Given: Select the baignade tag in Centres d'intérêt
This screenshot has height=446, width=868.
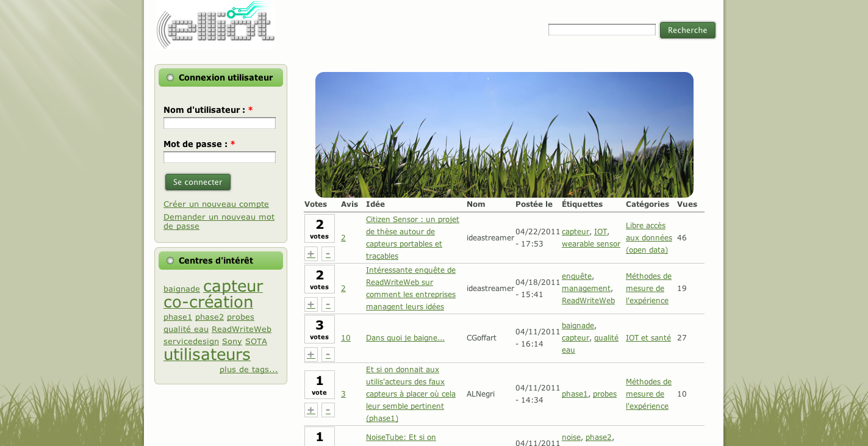Looking at the screenshot, I should [x=182, y=289].
